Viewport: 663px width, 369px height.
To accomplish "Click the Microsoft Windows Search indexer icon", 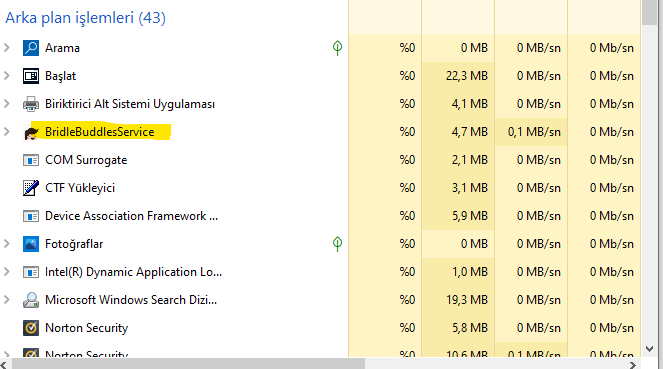I will coord(31,300).
